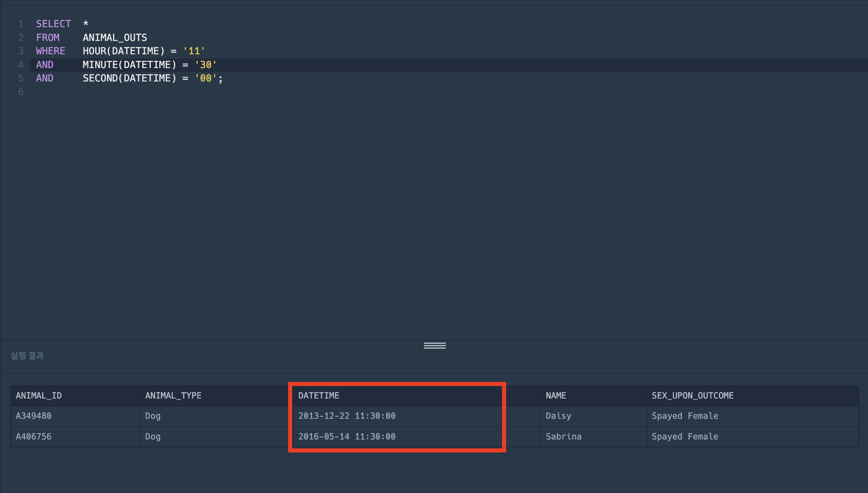Image resolution: width=868 pixels, height=493 pixels.
Task: Select the A406756 cell
Action: pyautogui.click(x=33, y=437)
